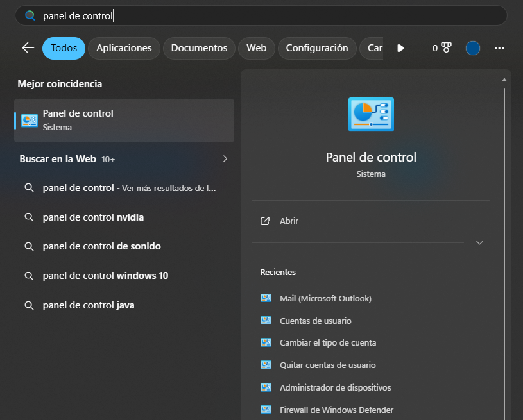Expand Buscar en la Web with chevron
523x420 pixels.
[225, 158]
